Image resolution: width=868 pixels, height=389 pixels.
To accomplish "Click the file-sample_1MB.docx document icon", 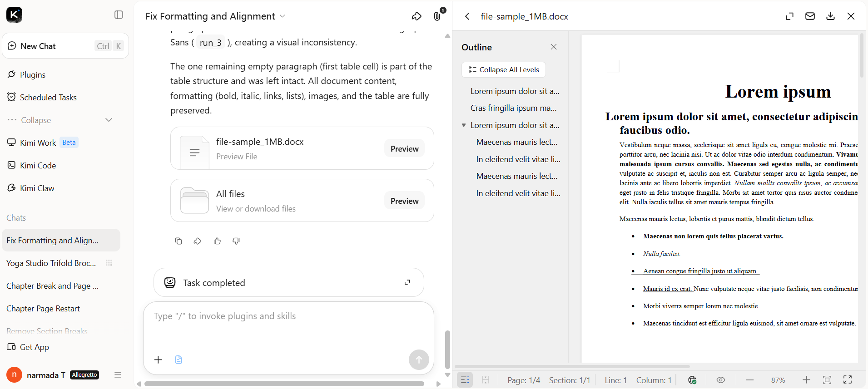I will (x=194, y=153).
